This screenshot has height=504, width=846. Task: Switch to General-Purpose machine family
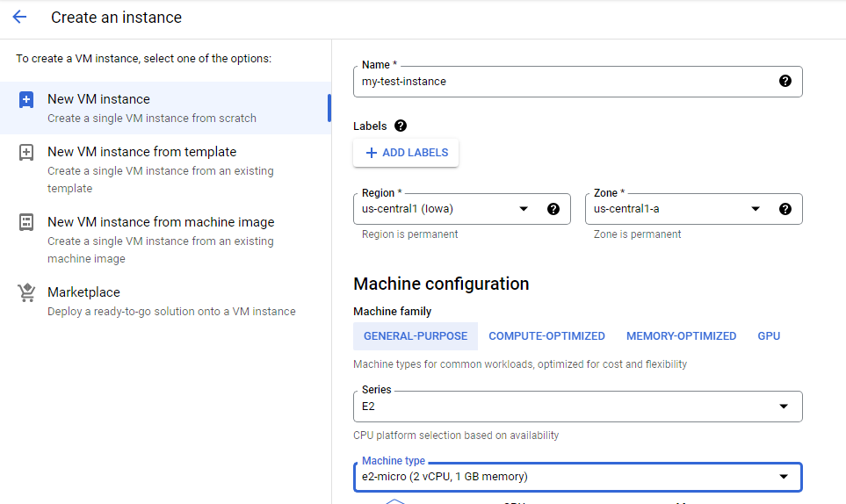coord(416,336)
